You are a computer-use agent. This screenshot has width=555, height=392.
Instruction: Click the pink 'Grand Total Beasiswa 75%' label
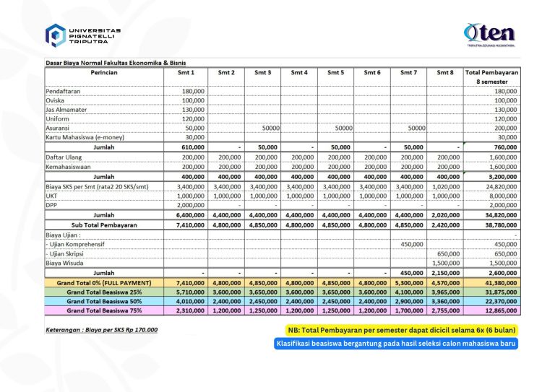pos(110,310)
